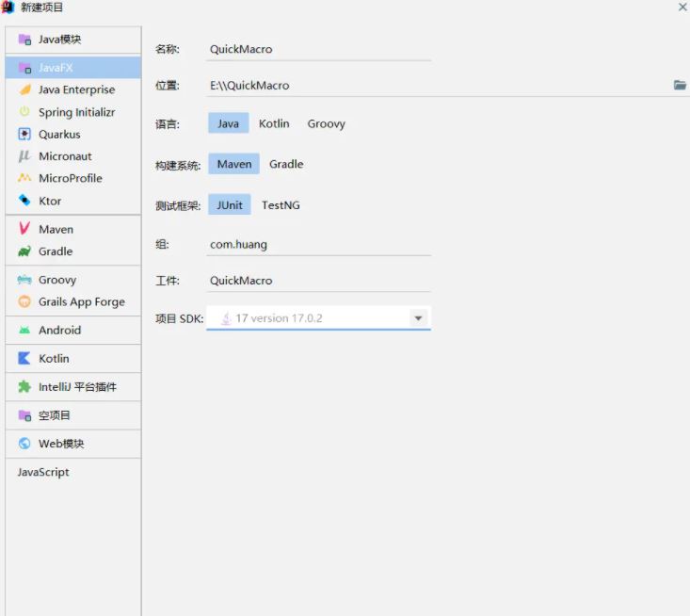The width and height of the screenshot is (690, 616).
Task: Select IntelliJ 平台插件 entry
Action: (x=73, y=386)
